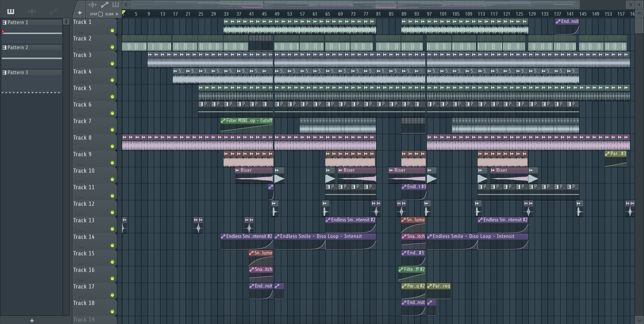Click the red play marker in Pattern 1
Screen dimensions: 644x324
coord(3,32)
